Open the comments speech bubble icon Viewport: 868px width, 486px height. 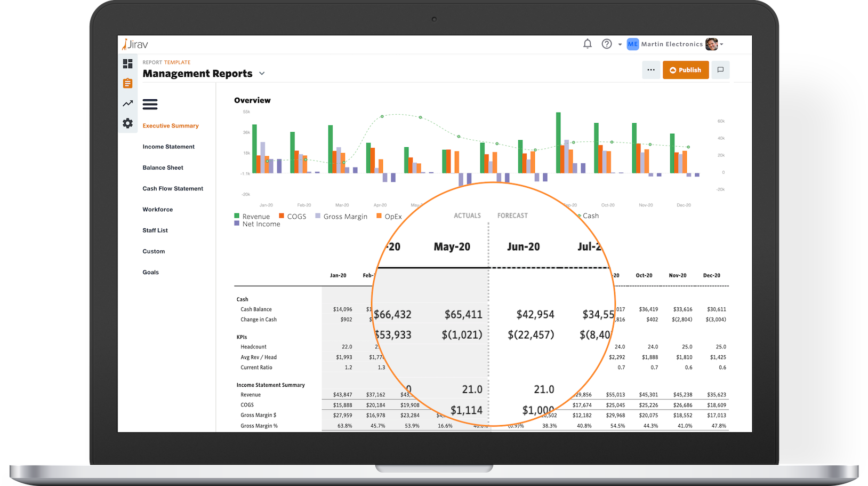[720, 70]
